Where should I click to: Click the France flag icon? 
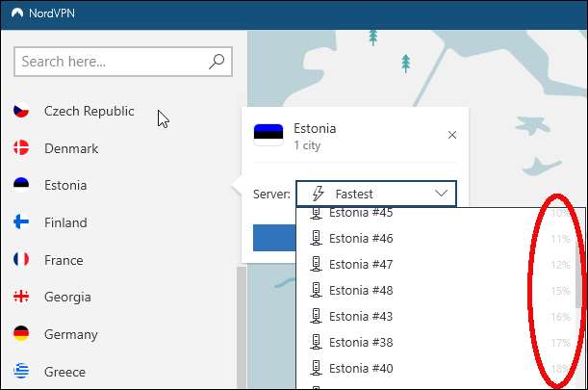tap(20, 260)
